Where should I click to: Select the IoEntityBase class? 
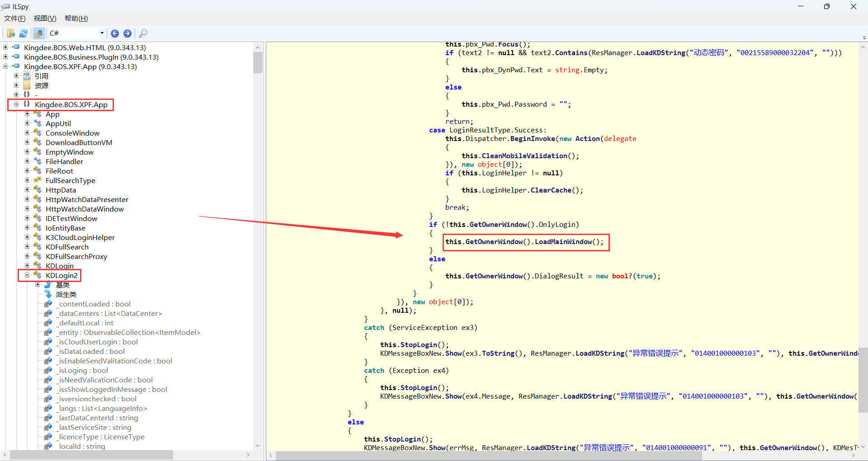click(x=66, y=228)
